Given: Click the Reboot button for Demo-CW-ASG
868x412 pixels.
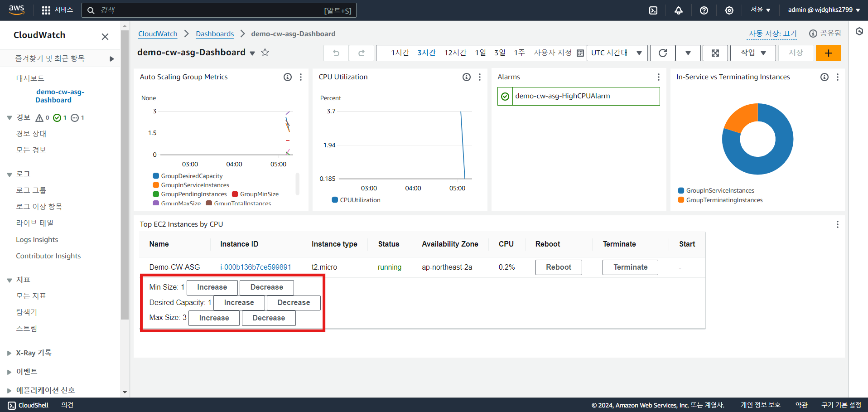Looking at the screenshot, I should [559, 267].
